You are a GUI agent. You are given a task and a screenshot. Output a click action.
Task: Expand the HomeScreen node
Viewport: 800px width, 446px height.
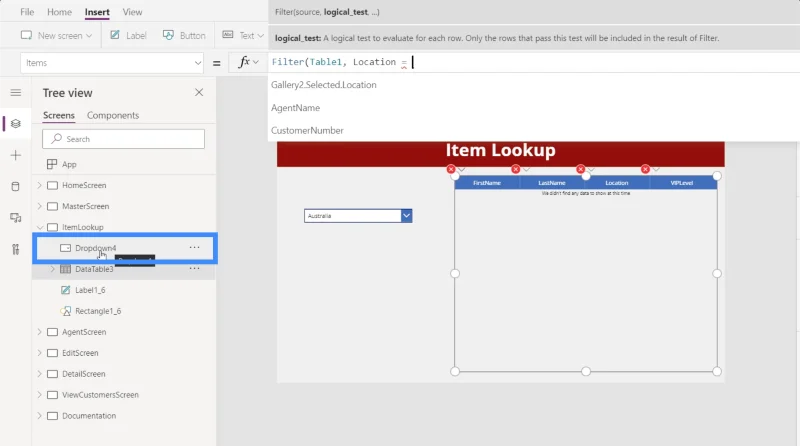point(40,185)
